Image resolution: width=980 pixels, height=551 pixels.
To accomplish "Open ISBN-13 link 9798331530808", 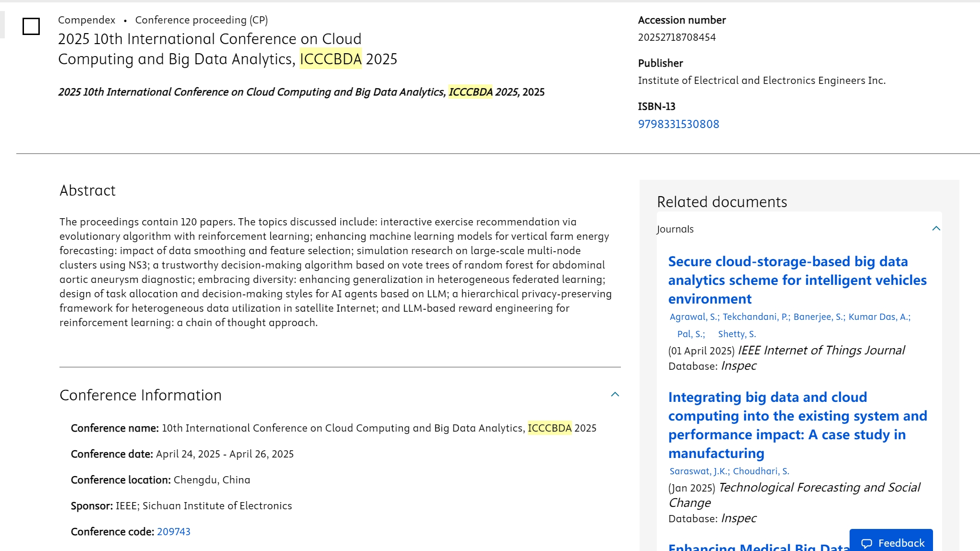I will click(x=678, y=124).
